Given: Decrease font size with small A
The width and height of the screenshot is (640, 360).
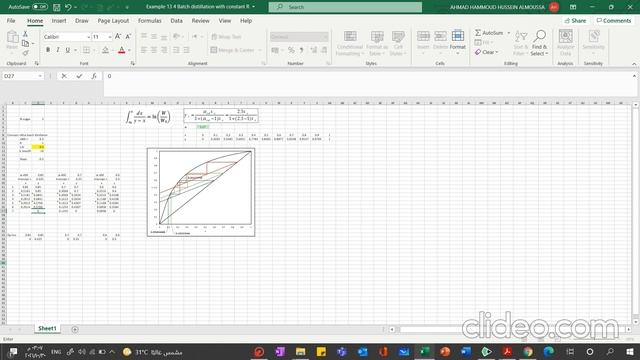Looking at the screenshot, I should 128,37.
